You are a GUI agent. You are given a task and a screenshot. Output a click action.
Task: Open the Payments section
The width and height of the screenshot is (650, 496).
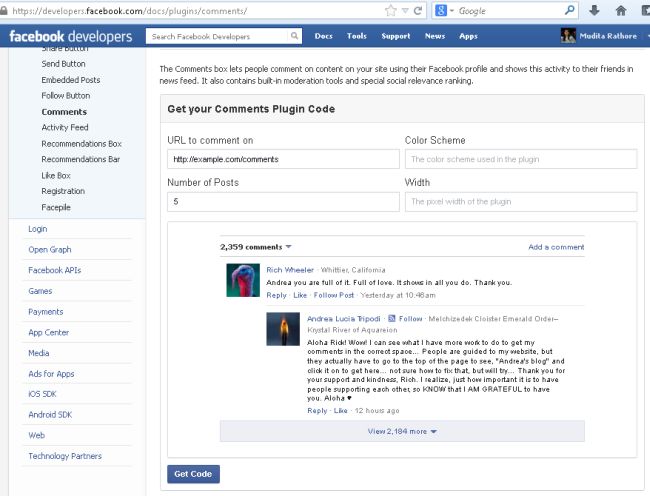[x=46, y=312]
